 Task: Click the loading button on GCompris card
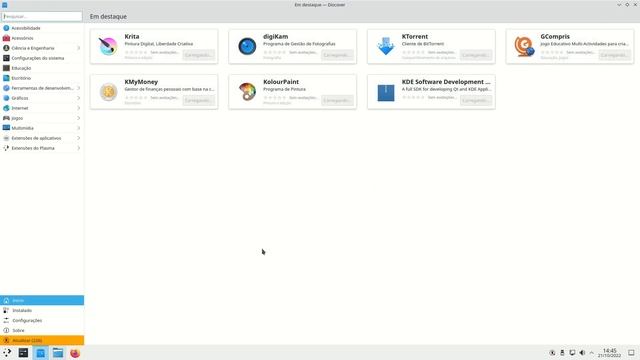614,55
